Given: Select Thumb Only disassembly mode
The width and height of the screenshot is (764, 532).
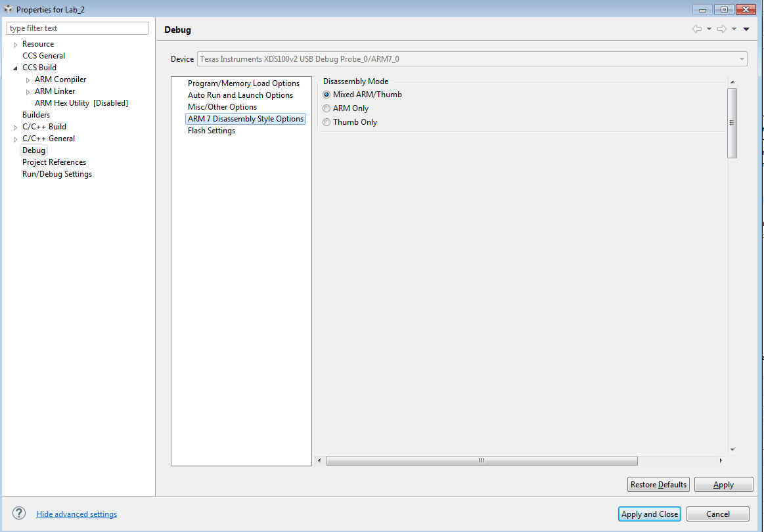Looking at the screenshot, I should click(x=326, y=122).
